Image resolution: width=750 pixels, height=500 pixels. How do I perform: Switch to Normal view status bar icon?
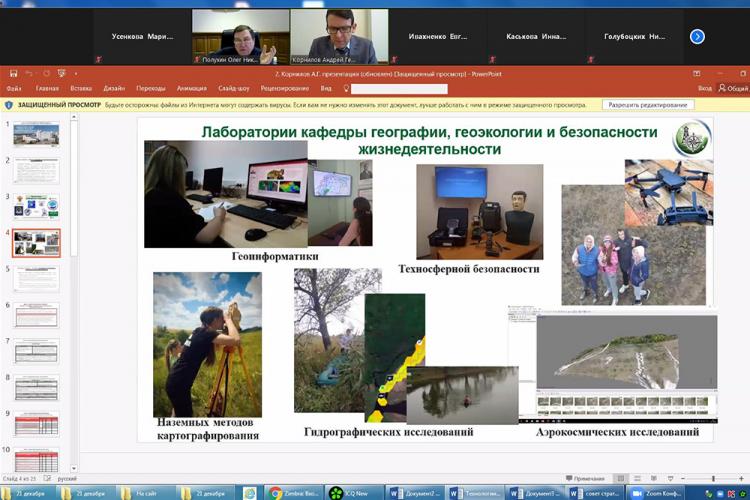(620, 478)
